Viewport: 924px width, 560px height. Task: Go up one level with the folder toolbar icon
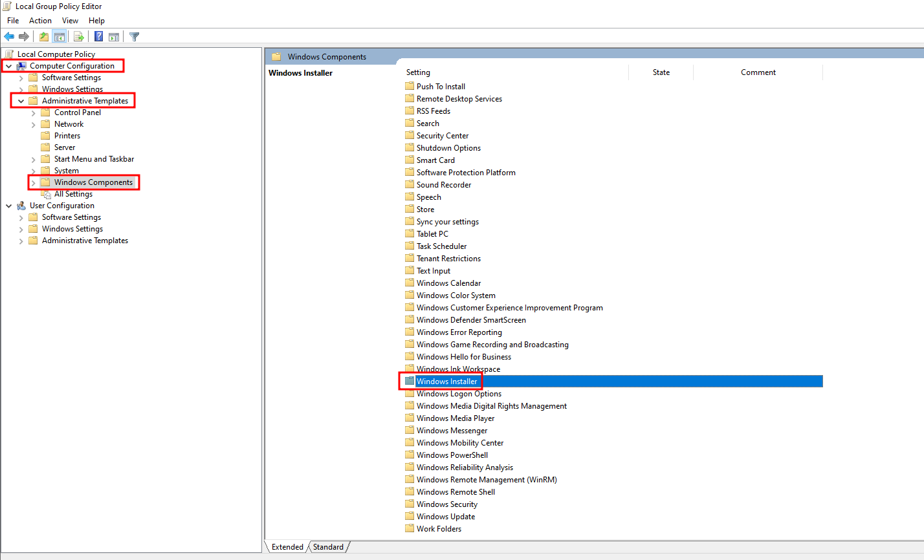pyautogui.click(x=44, y=37)
